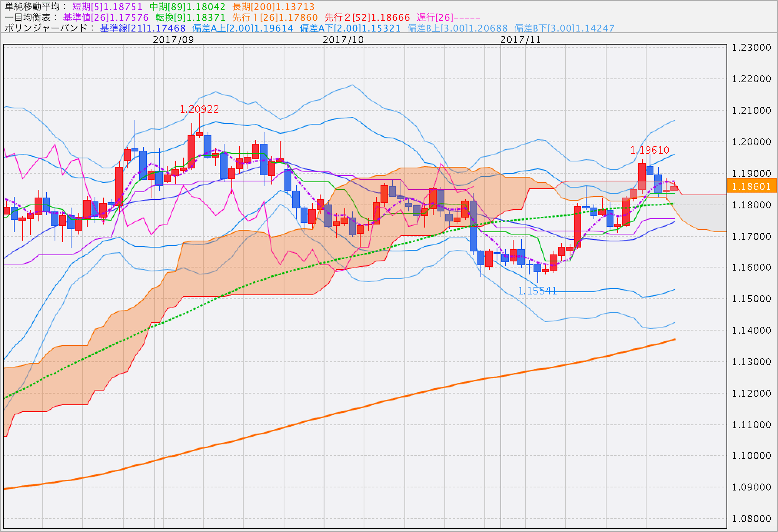Click the 偏差B上[3.00]1.20688 legend
Screen dimensions: 778x532
coord(457,28)
